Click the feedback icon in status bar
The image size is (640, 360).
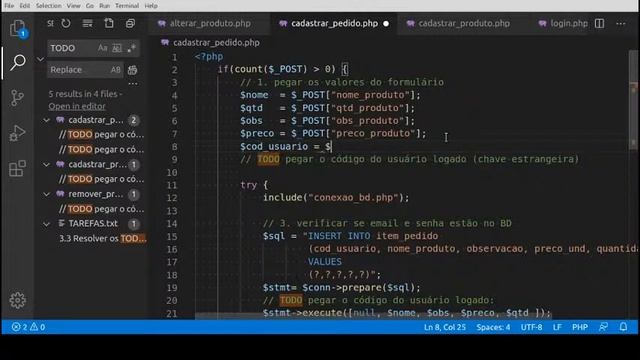[603, 327]
